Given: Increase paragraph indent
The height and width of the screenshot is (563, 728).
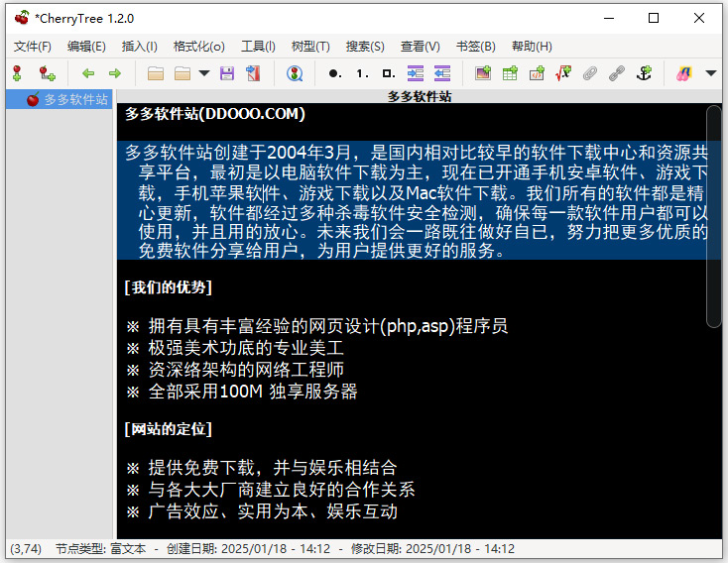Looking at the screenshot, I should (416, 73).
